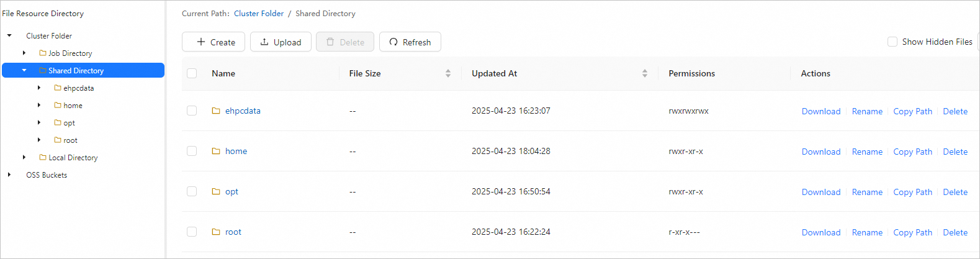This screenshot has height=259, width=980.
Task: Sort by Updated At using sort arrows
Action: 645,73
